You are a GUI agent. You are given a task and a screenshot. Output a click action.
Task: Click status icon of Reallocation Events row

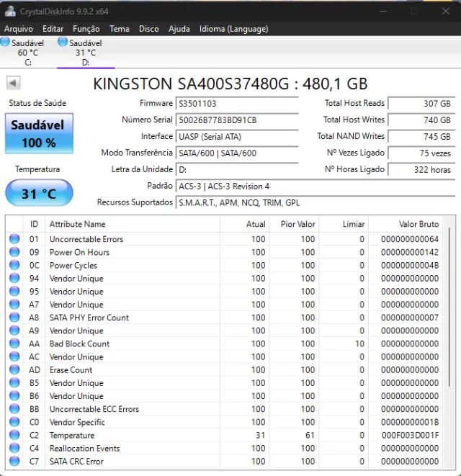tap(14, 448)
